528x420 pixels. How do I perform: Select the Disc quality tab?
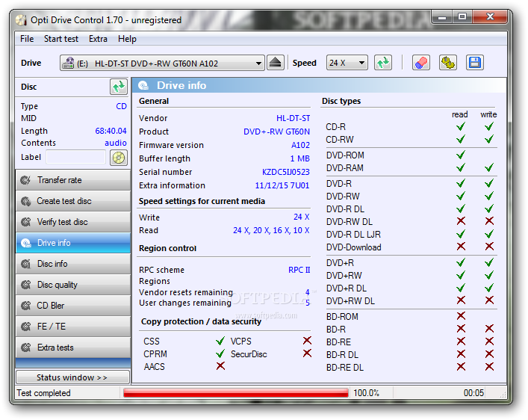tap(73, 285)
